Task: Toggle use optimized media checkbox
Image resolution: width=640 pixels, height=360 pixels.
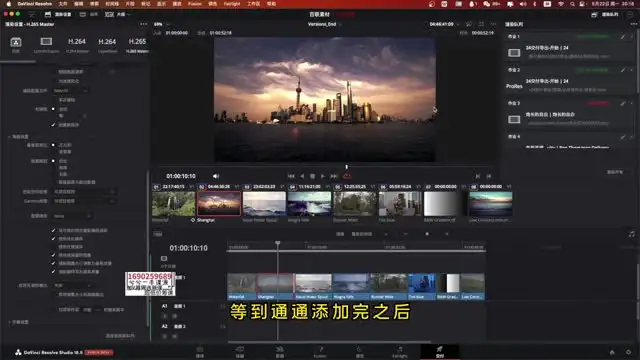Action: pos(53,238)
